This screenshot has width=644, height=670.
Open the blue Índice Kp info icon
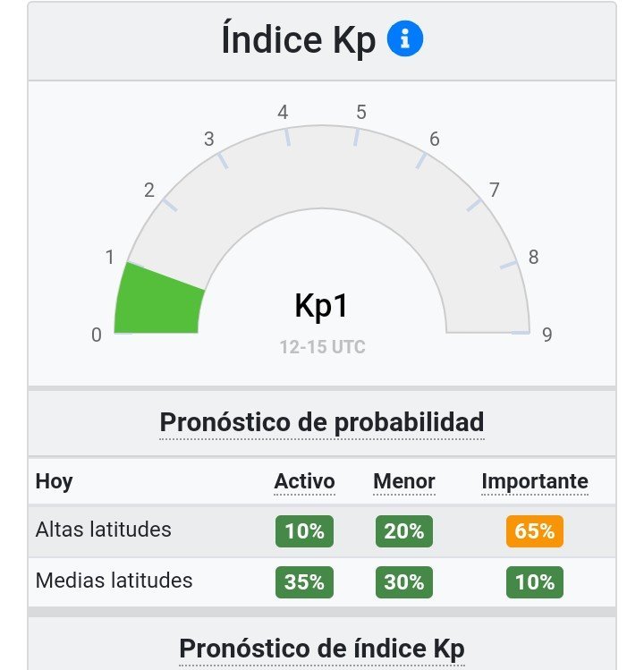(x=404, y=38)
